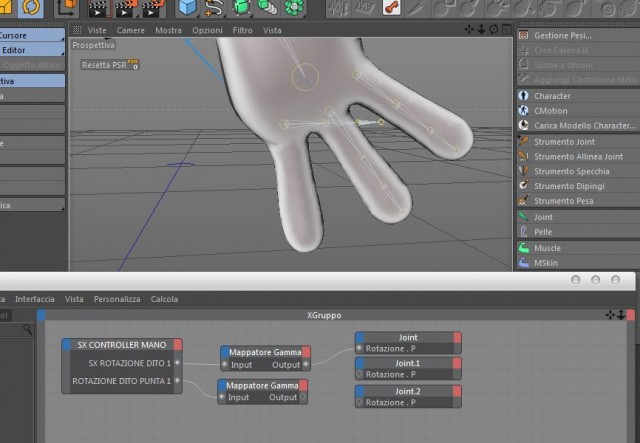The height and width of the screenshot is (443, 640).
Task: Select Strumento Allinea Joint
Action: click(578, 156)
